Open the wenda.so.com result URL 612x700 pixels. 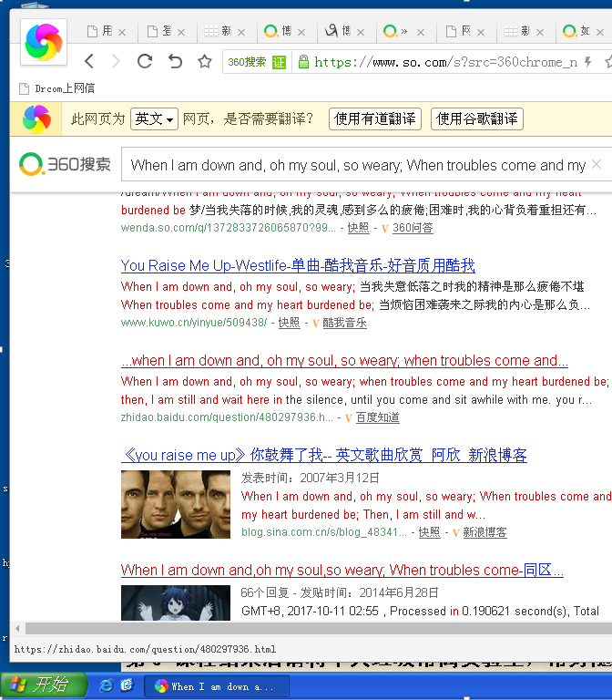(x=228, y=228)
